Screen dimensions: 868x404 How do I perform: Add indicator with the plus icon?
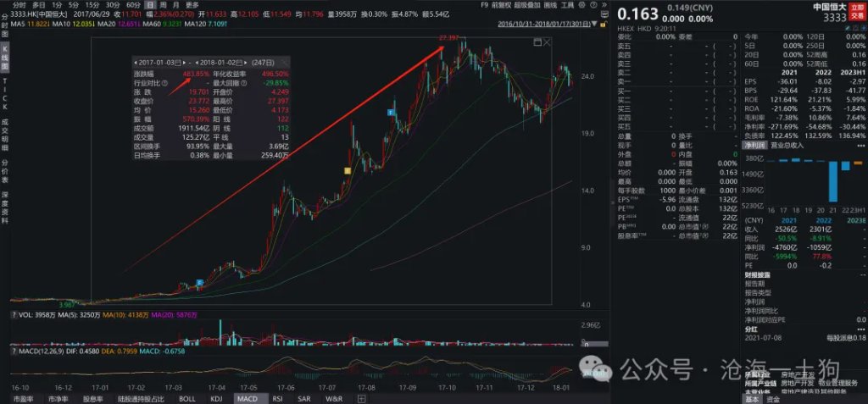pos(361,398)
